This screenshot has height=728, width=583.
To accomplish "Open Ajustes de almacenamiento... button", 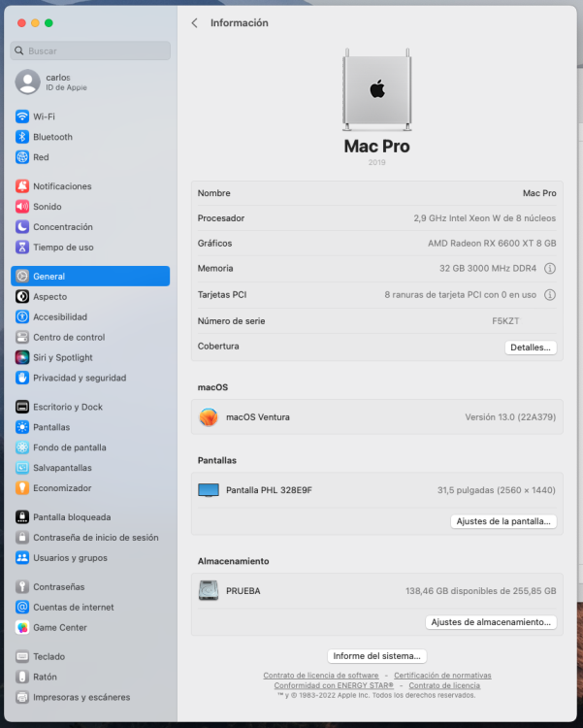I will (x=491, y=622).
